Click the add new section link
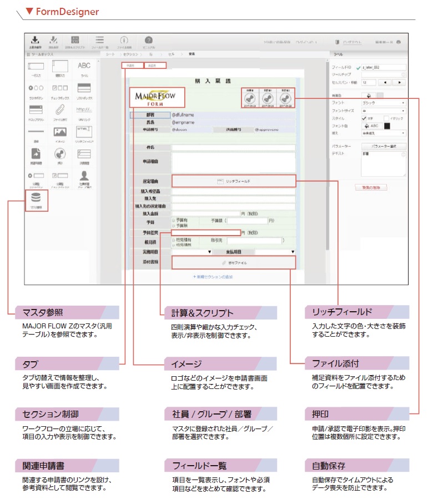Image resolution: width=428 pixels, height=504 pixels. [x=213, y=276]
